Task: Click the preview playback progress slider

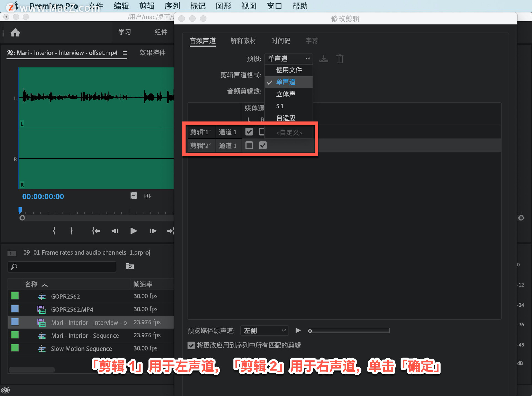Action: [349, 331]
